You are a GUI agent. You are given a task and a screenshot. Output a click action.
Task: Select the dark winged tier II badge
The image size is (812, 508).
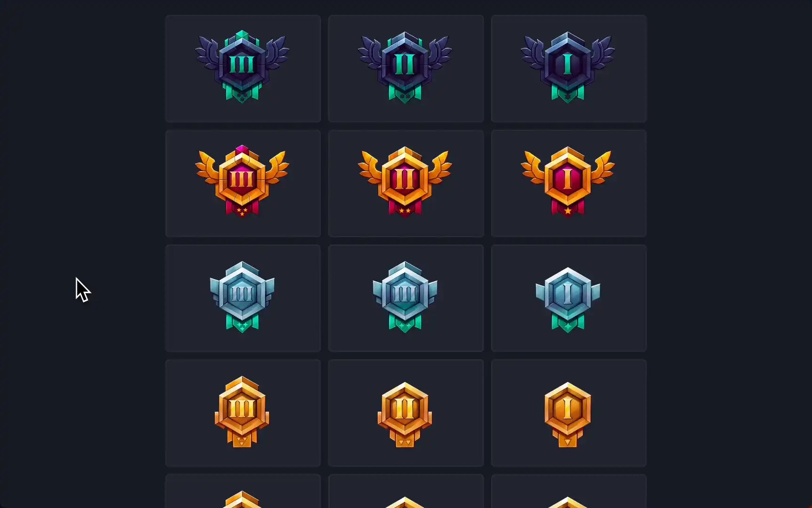click(405, 67)
